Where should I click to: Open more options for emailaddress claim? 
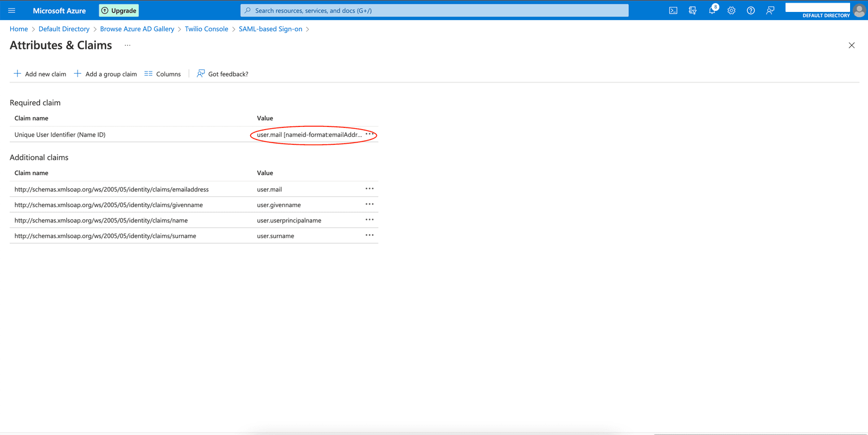(x=369, y=189)
